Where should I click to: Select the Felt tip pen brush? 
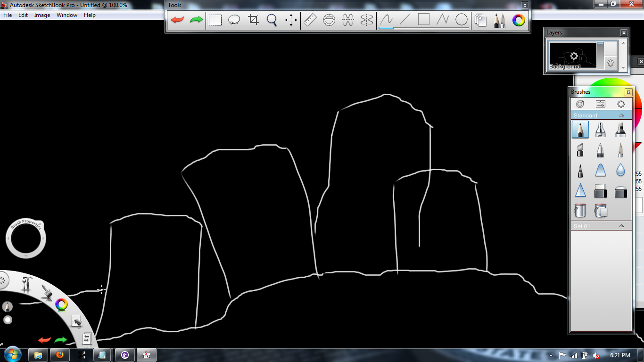pos(580,171)
